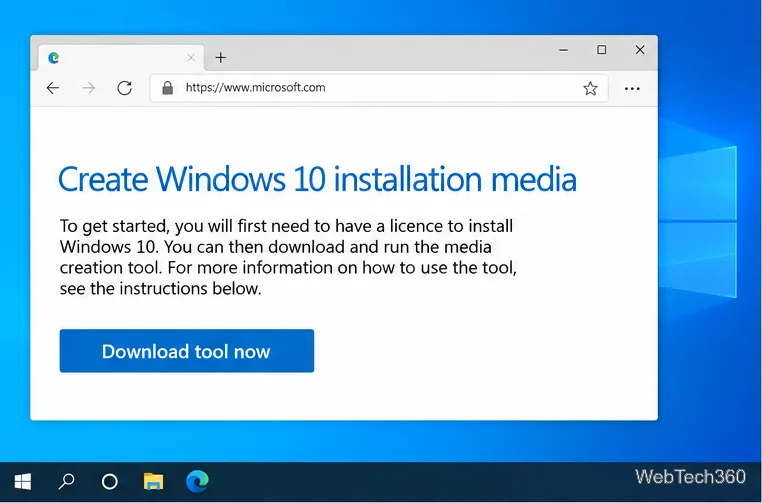Open the Windows Start menu
The width and height of the screenshot is (762, 503).
tap(22, 481)
